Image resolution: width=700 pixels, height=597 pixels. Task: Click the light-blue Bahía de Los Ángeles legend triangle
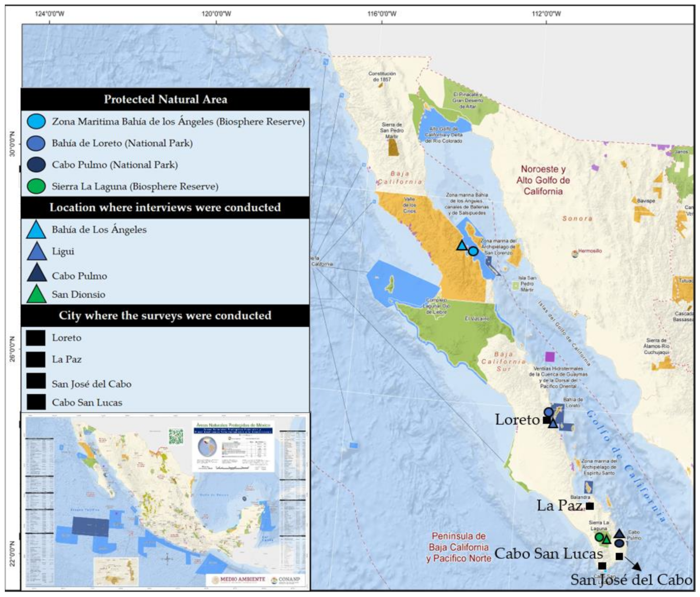(x=36, y=230)
